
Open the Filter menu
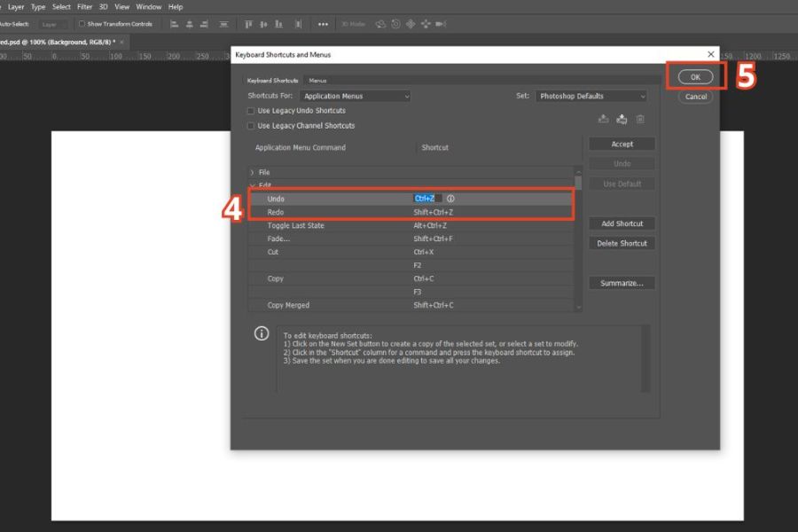tap(84, 6)
